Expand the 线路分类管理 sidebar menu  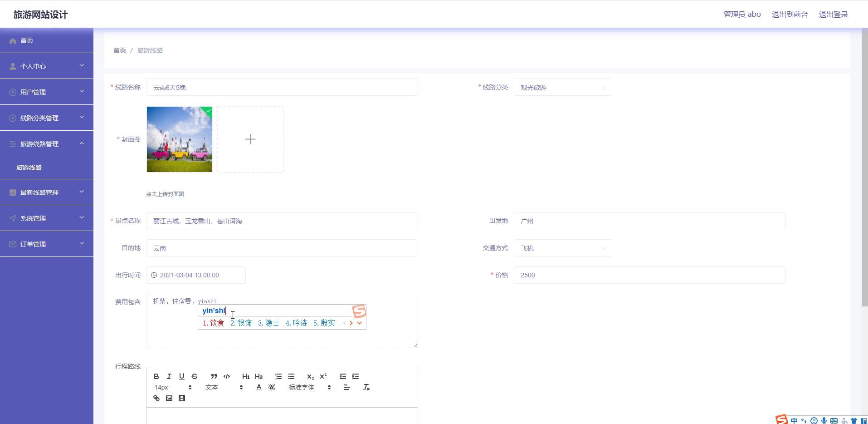tap(47, 118)
